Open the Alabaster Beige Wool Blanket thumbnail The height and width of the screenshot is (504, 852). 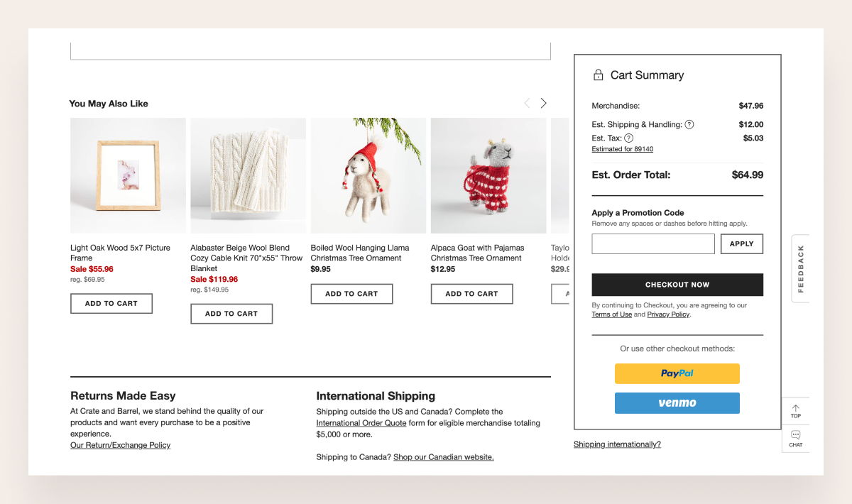(x=248, y=175)
